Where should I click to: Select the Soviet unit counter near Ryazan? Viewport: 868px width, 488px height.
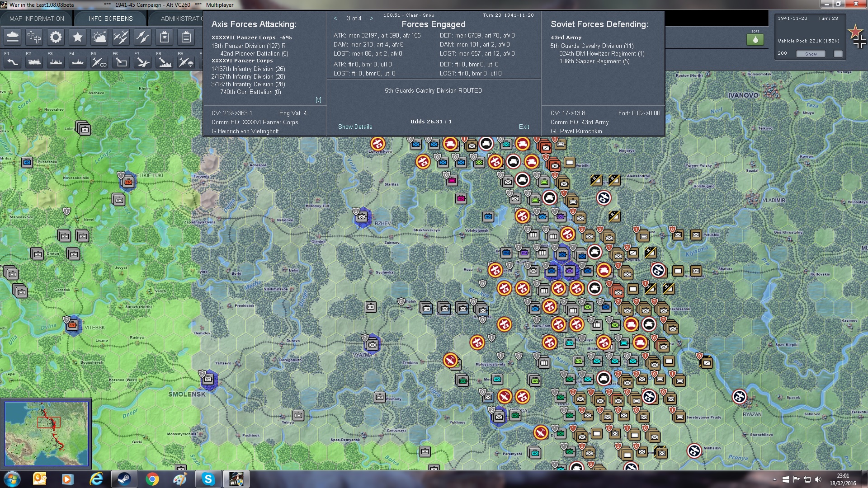pyautogui.click(x=740, y=397)
